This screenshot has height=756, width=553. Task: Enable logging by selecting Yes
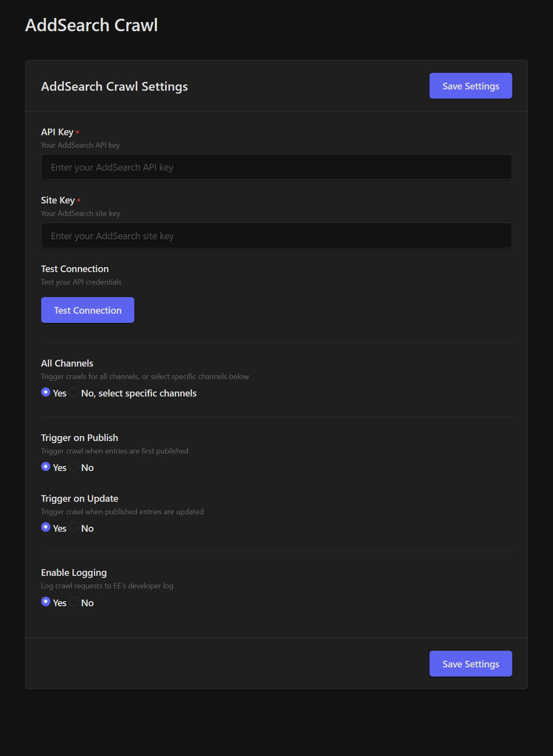click(46, 602)
